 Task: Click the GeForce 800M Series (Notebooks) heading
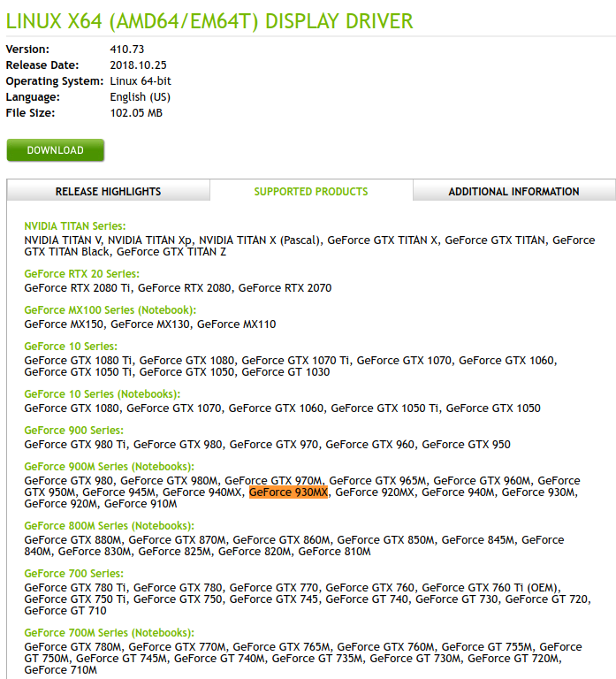pos(109,526)
